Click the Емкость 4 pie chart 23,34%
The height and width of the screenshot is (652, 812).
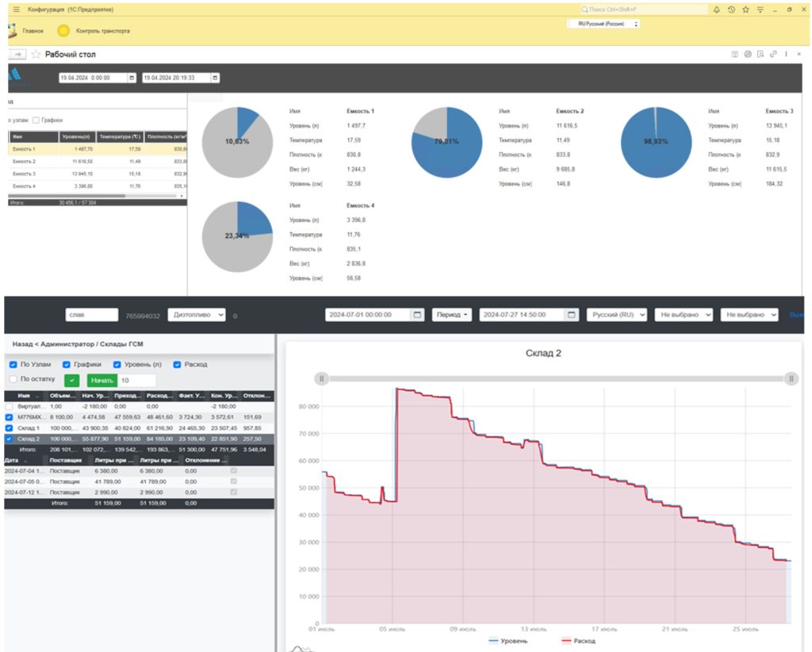(x=237, y=236)
